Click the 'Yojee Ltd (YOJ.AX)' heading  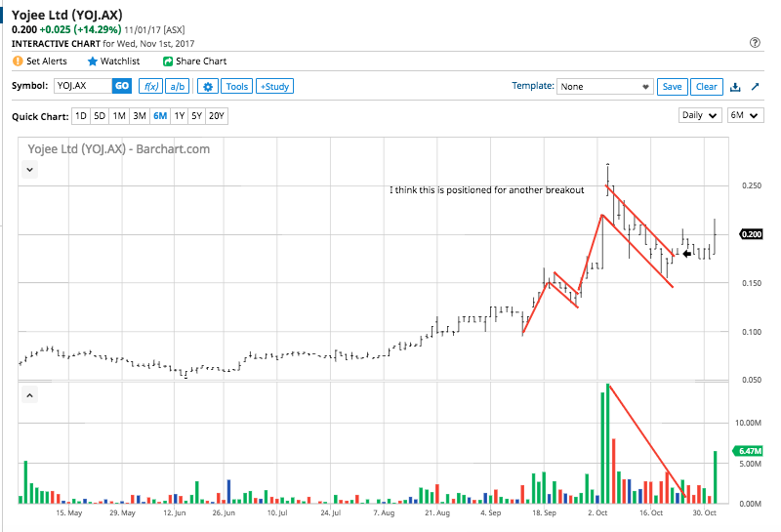click(x=67, y=15)
